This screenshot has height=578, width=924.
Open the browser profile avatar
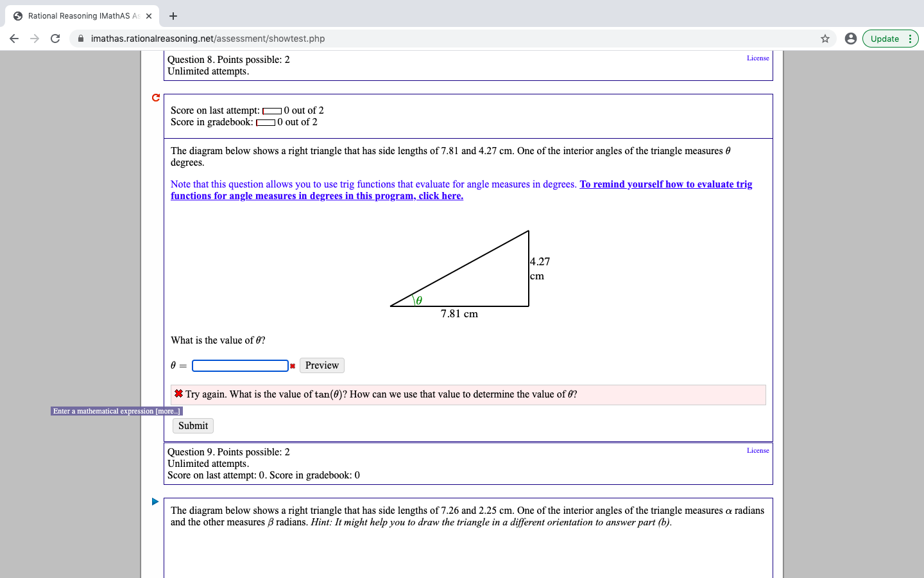[850, 39]
